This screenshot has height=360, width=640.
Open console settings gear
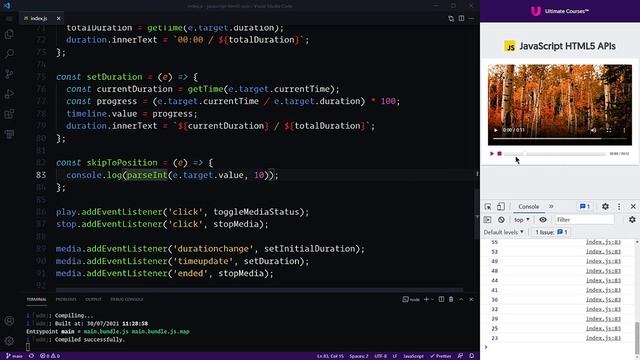[x=632, y=220]
